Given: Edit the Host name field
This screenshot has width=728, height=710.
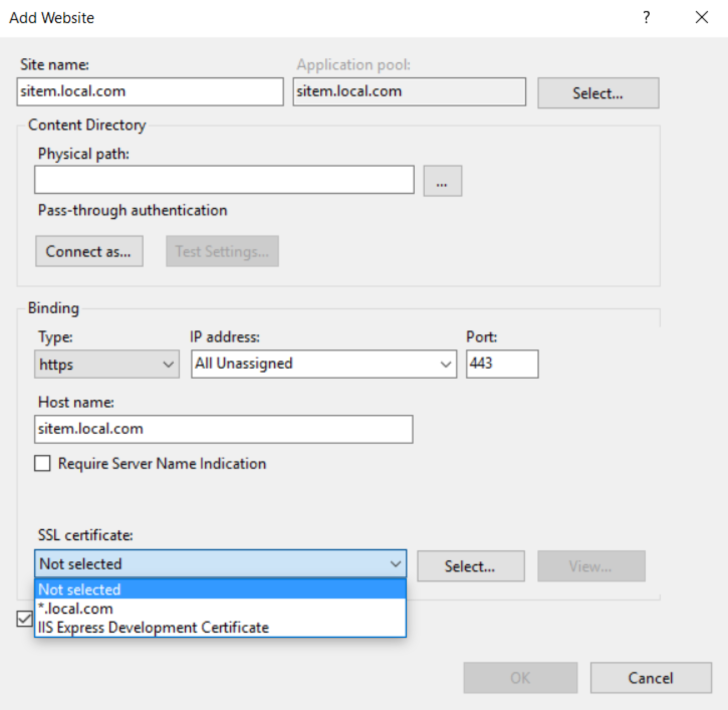Looking at the screenshot, I should point(223,429).
